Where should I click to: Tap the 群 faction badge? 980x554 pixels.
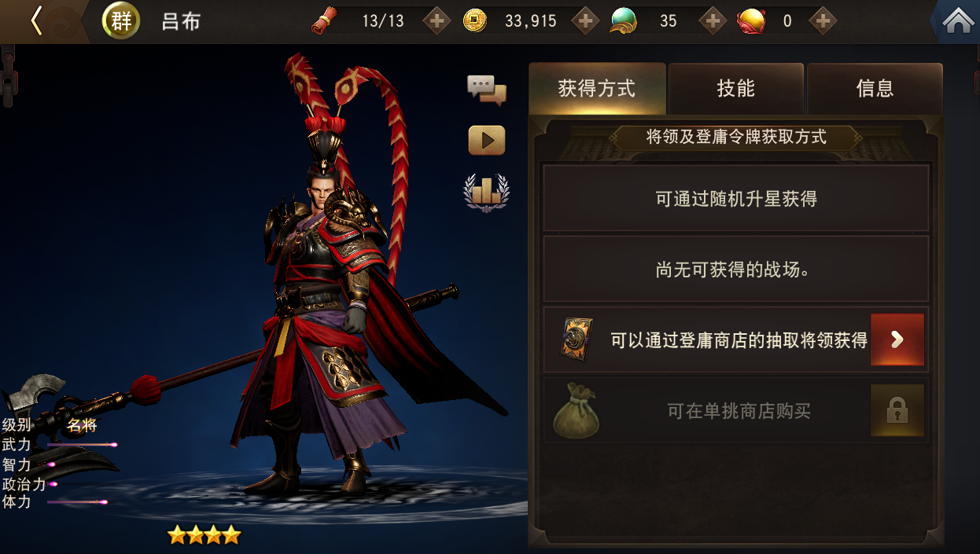pyautogui.click(x=121, y=21)
